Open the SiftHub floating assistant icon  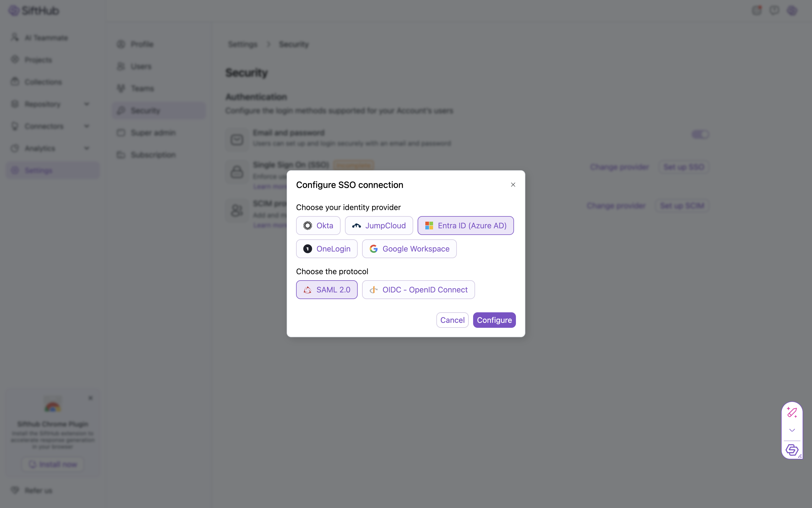792,449
